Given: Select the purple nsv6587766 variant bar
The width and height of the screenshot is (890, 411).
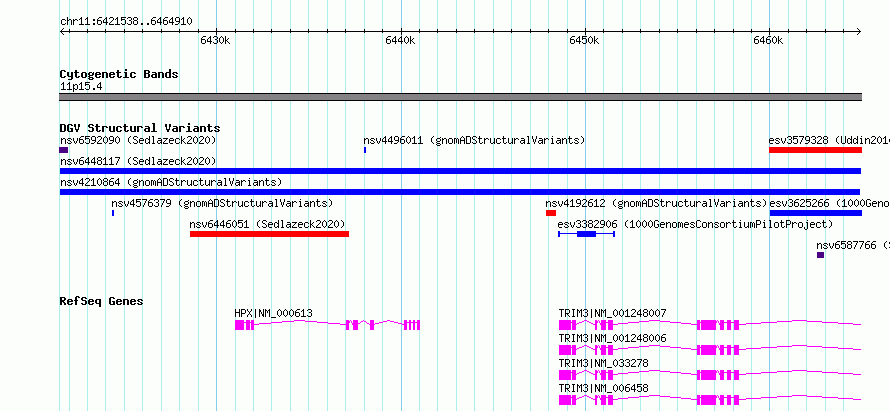Looking at the screenshot, I should tap(820, 255).
